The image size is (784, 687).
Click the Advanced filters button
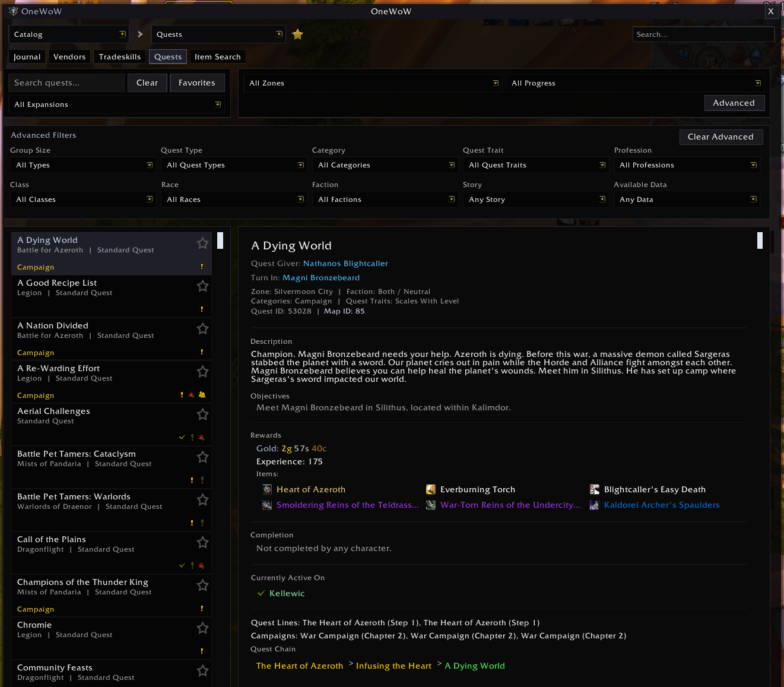click(734, 103)
